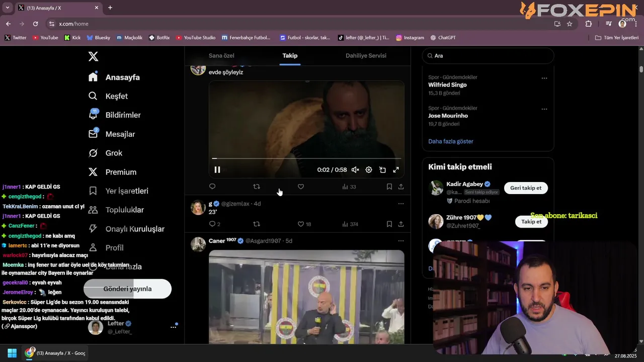Viewport: 644px width, 362px height.
Task: Click Gönderi yayınla button
Action: (127, 289)
